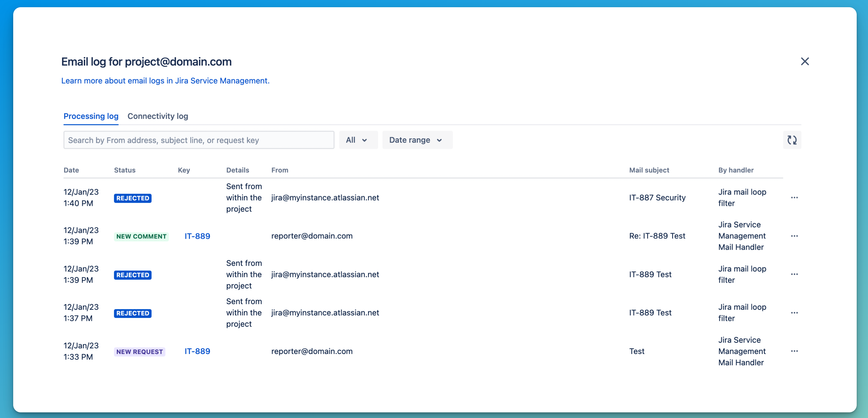This screenshot has width=868, height=418.
Task: Click the Date column header
Action: (x=71, y=170)
